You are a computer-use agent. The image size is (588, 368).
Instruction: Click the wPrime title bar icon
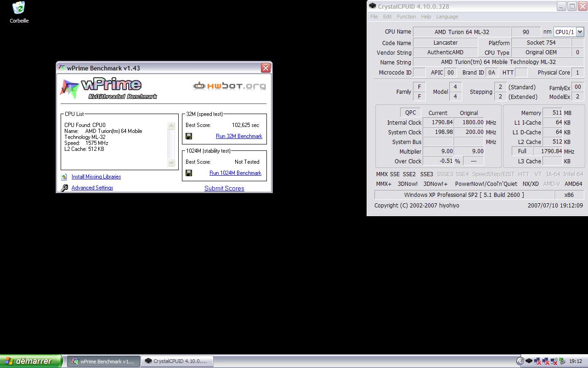62,68
